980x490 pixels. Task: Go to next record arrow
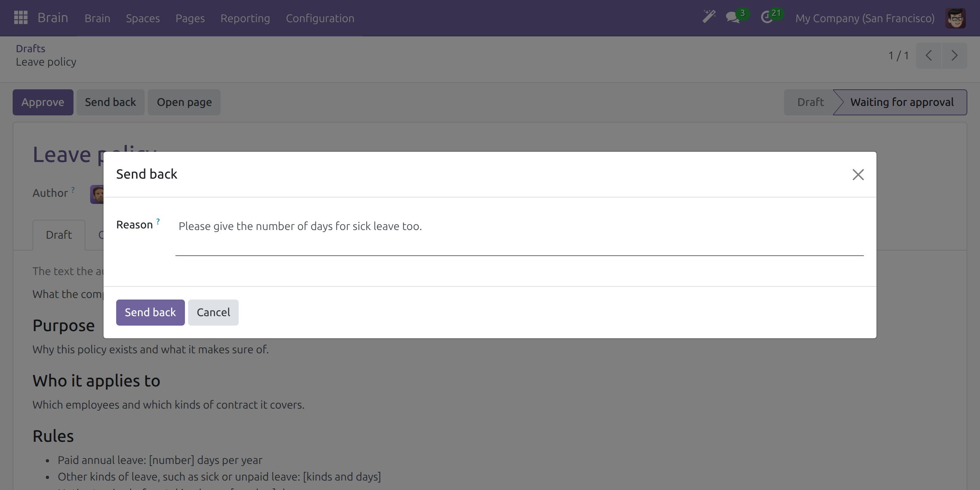tap(954, 56)
